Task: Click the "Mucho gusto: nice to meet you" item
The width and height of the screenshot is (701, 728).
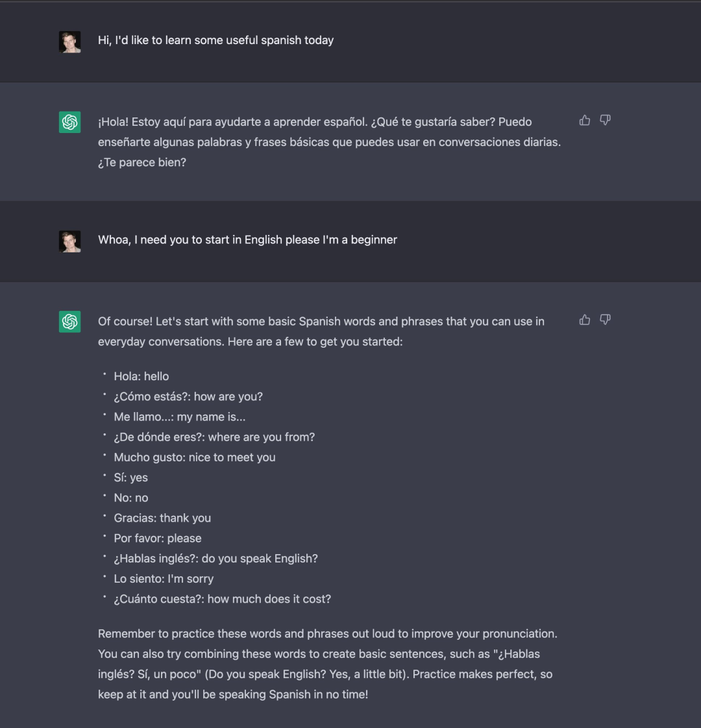Action: [195, 457]
